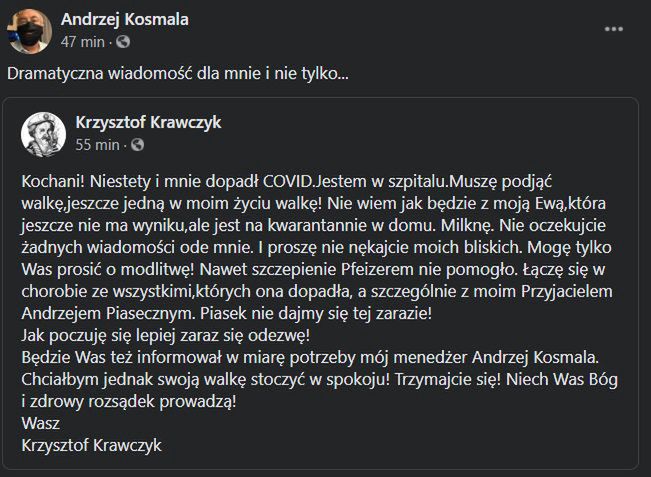Viewport: 651px width, 477px height.
Task: Open Andrzej Kosmala's profile picture
Action: (x=28, y=30)
